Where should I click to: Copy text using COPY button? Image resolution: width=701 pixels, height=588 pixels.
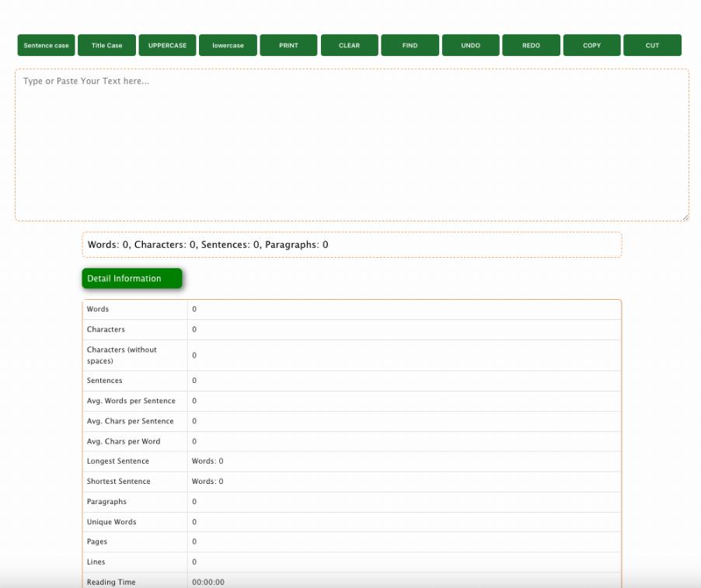click(x=591, y=46)
